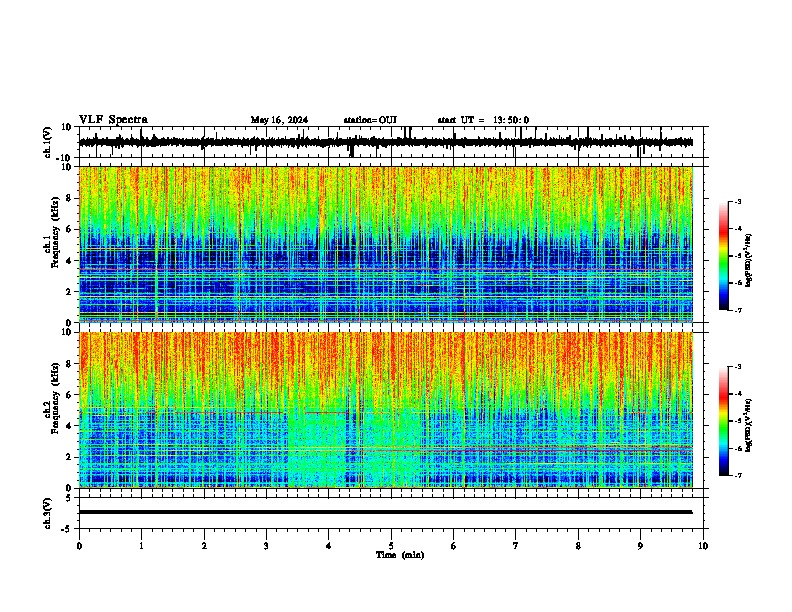Viewport: 792px width, 612px height.
Task: Click inside the ch.2 spectrogram panel
Action: click(386, 410)
